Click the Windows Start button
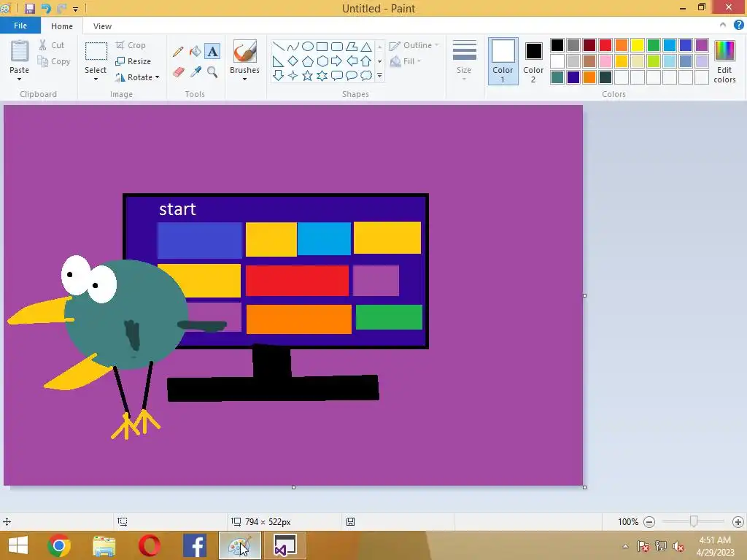This screenshot has height=560, width=747. point(18,545)
